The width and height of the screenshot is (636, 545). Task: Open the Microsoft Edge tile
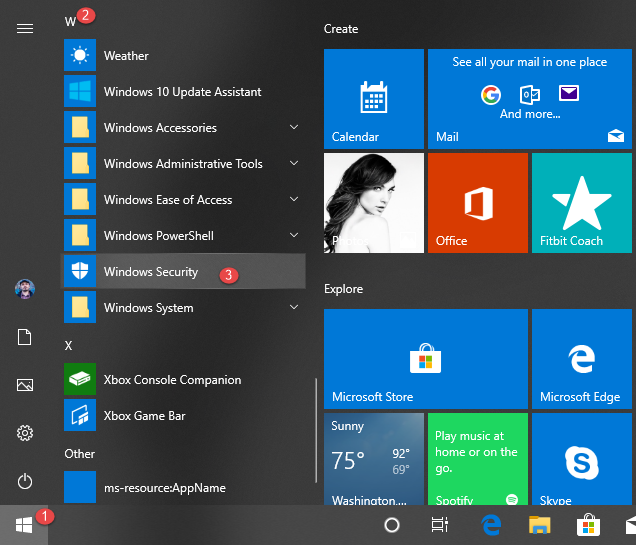tap(582, 359)
